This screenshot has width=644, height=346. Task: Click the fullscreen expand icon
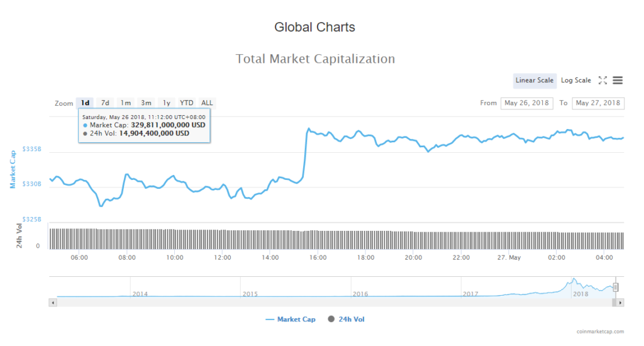tap(602, 81)
